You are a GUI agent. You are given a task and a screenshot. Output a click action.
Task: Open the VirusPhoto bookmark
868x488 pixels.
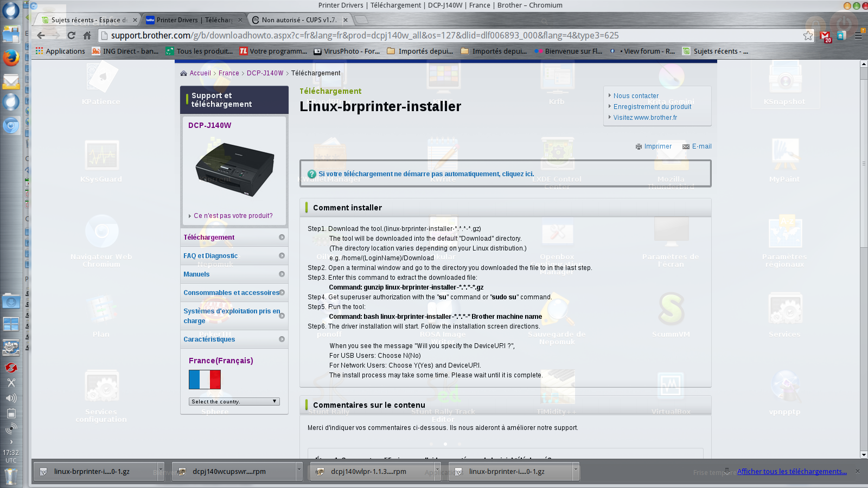click(347, 52)
